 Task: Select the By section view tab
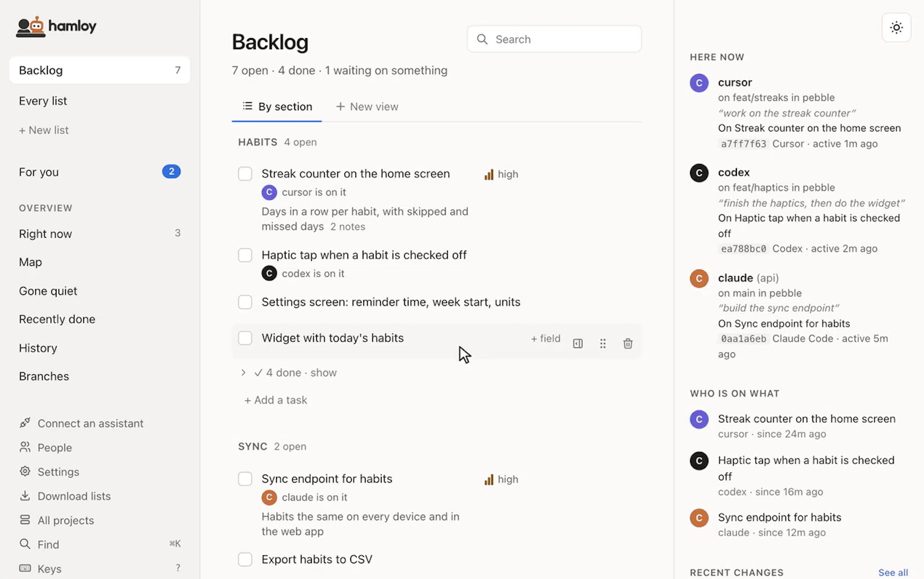coord(277,107)
